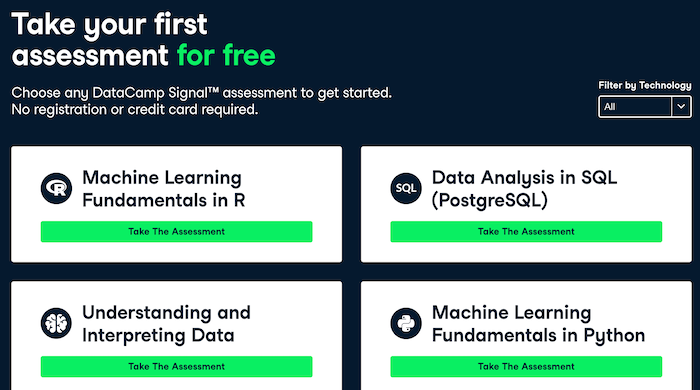Image resolution: width=700 pixels, height=390 pixels.
Task: Open the Data Analysis in SQL (PostgreSQL) title
Action: (524, 189)
